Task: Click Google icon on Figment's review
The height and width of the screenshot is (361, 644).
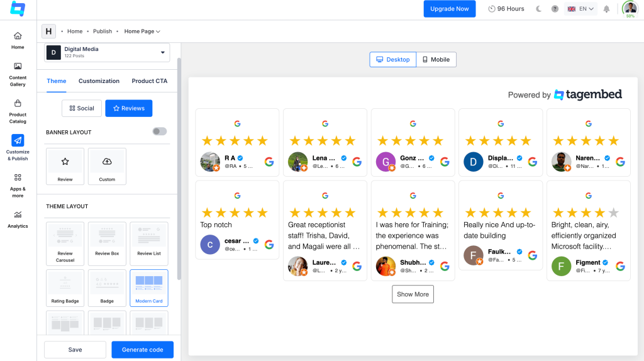Action: [620, 266]
